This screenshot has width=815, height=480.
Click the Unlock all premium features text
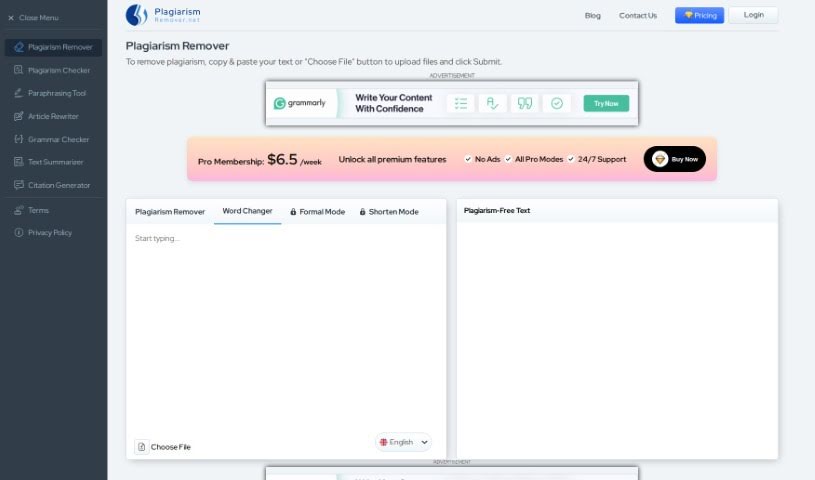tap(392, 159)
